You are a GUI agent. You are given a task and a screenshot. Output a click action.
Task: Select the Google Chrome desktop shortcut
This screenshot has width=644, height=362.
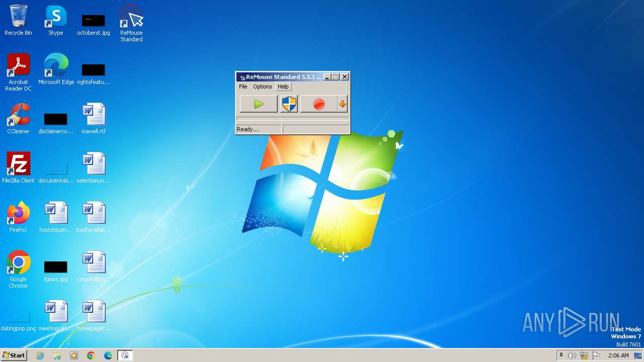click(x=18, y=269)
